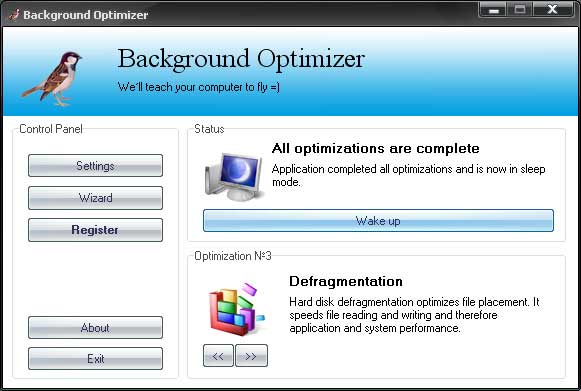Image resolution: width=581 pixels, height=391 pixels.
Task: Click the 'Defragmentation' heading
Action: (x=346, y=281)
